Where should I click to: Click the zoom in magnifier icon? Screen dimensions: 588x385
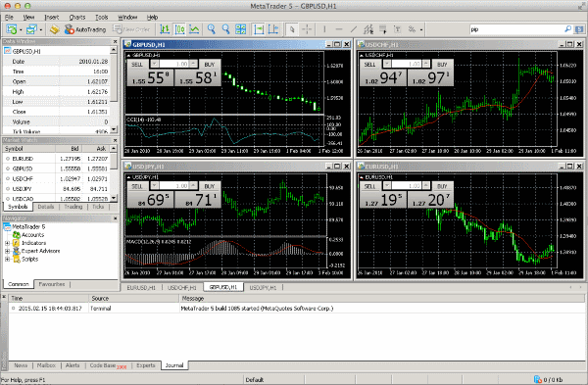coord(212,29)
